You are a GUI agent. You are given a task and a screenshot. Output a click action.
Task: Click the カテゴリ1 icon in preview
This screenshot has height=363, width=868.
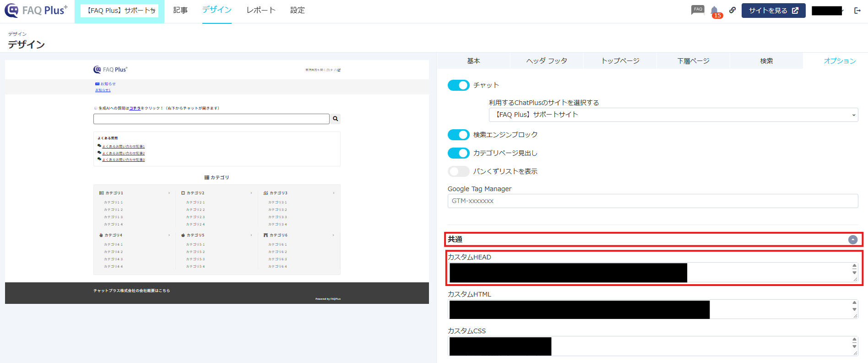pyautogui.click(x=101, y=193)
